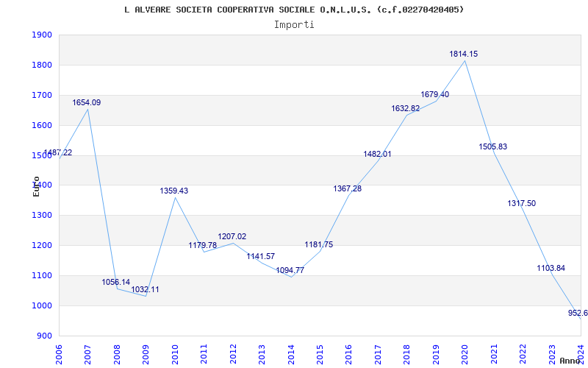This screenshot has height=368, width=588.
Task: Select data label 1056.14
Action: click(x=116, y=282)
